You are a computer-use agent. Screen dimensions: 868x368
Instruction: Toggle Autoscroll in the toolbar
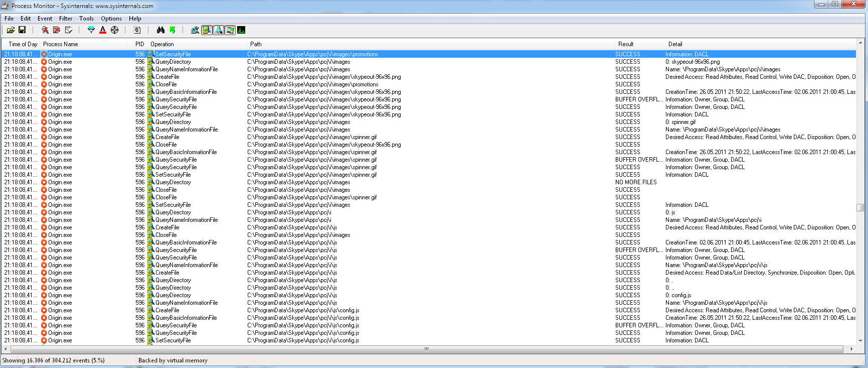coord(56,30)
